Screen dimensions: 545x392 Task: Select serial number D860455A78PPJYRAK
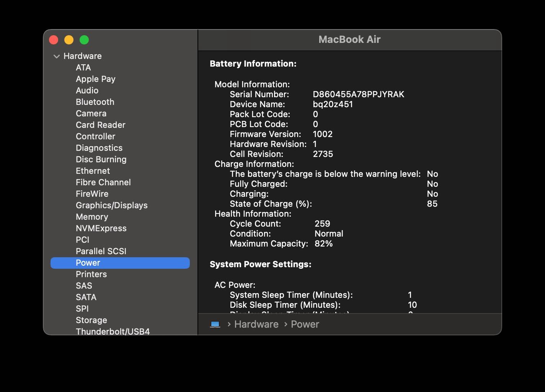(x=359, y=94)
